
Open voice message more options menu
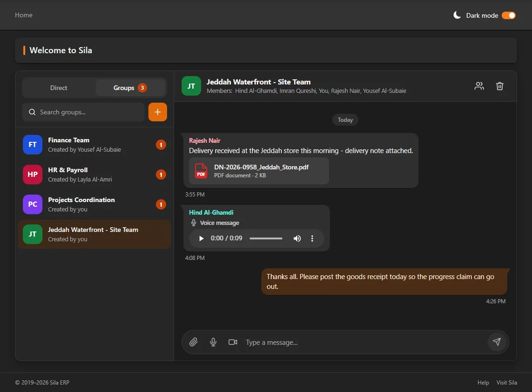312,238
